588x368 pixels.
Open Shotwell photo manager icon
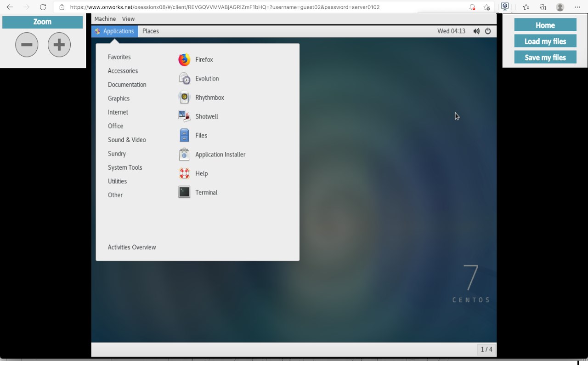(x=184, y=116)
